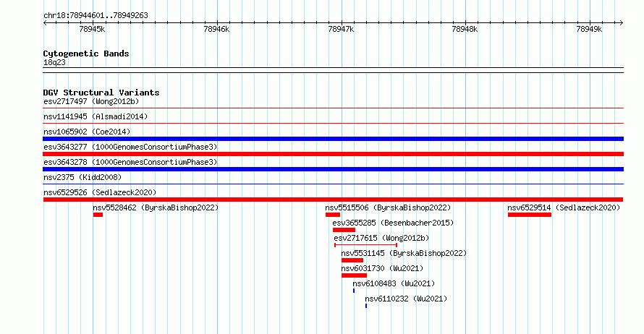Click the nsv1141945 (Alsmadi2014) variant label
Viewport: 644px width, 334px height.
[96, 116]
